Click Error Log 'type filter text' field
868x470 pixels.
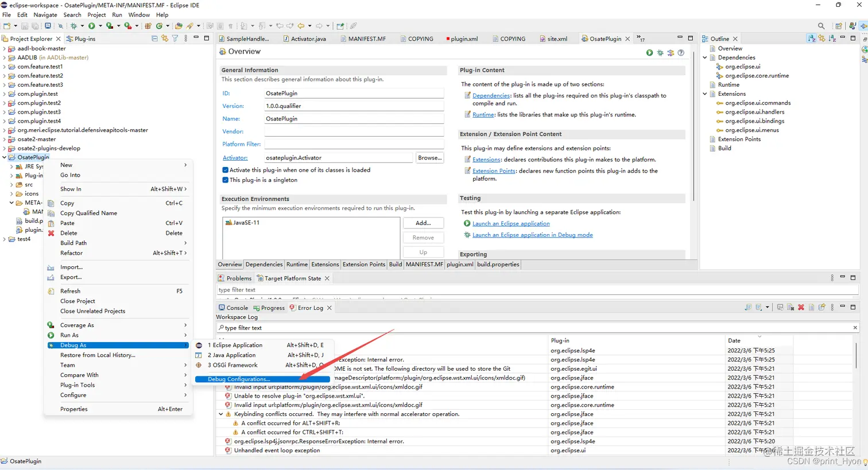pos(537,328)
